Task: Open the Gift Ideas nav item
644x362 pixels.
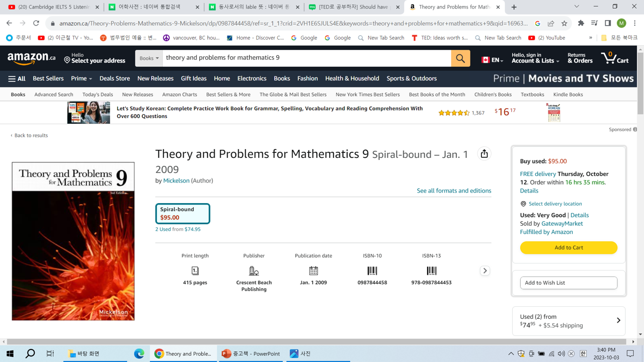Action: pyautogui.click(x=194, y=78)
